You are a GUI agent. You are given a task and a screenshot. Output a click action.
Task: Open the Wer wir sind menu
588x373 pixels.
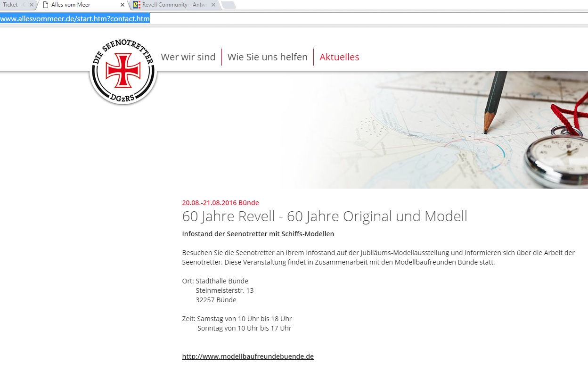point(188,57)
